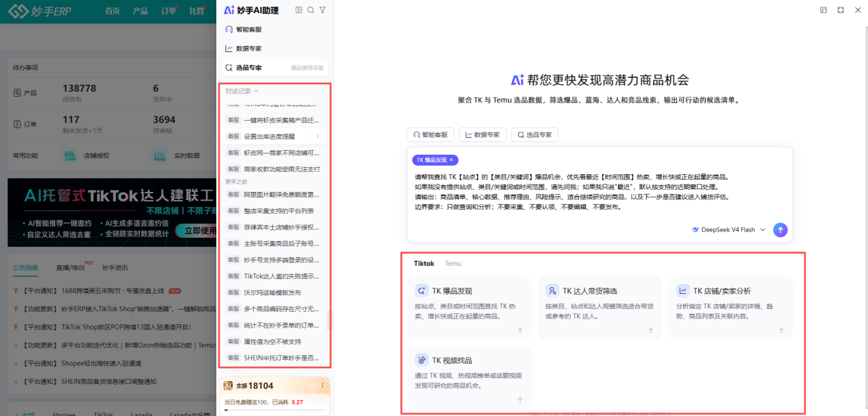The width and height of the screenshot is (868, 416).
Task: Open 店铺授权 shortcut icon
Action: point(68,156)
